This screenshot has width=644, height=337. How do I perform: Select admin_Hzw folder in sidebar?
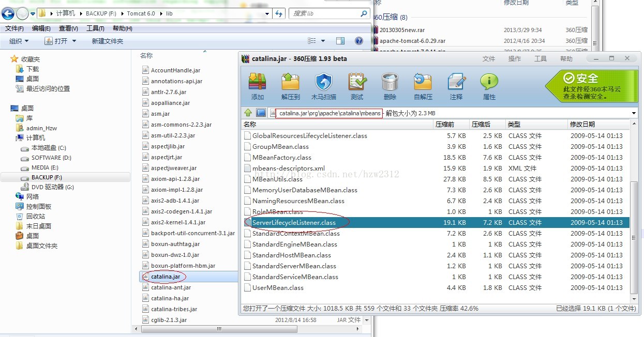point(37,128)
